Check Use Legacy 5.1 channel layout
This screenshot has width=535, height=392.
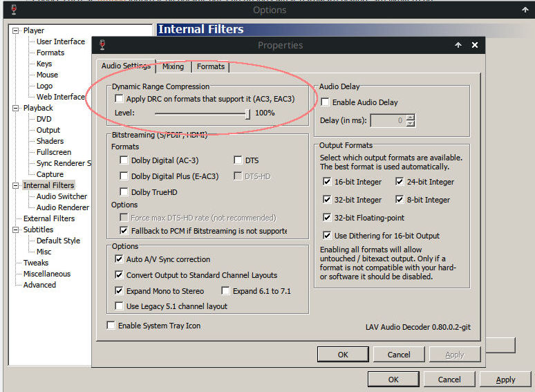(x=119, y=306)
